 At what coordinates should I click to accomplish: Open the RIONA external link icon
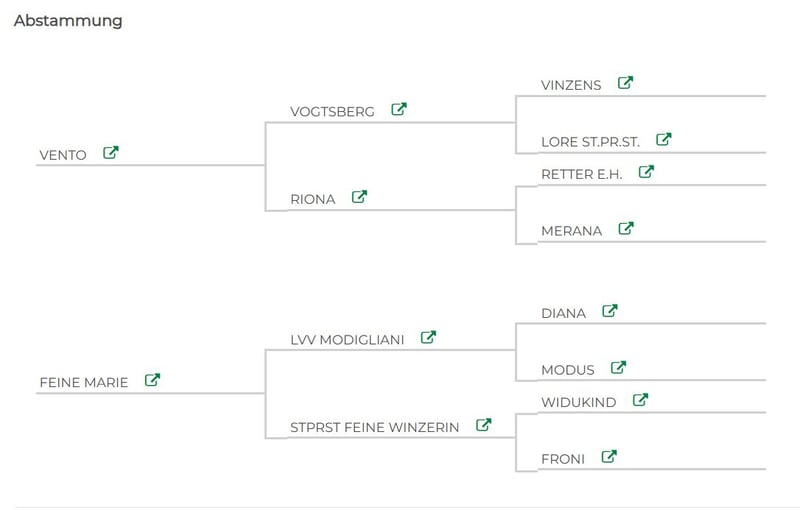359,197
